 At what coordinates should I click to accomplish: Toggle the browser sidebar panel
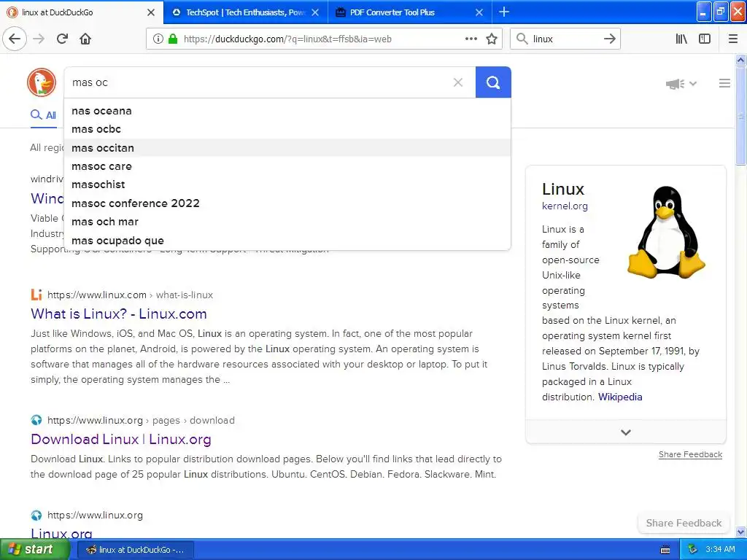705,39
